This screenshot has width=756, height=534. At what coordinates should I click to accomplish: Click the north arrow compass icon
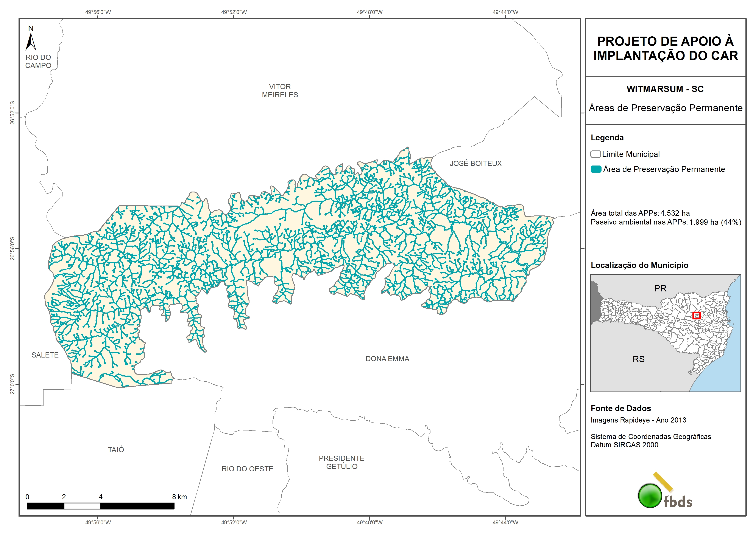[x=31, y=41]
